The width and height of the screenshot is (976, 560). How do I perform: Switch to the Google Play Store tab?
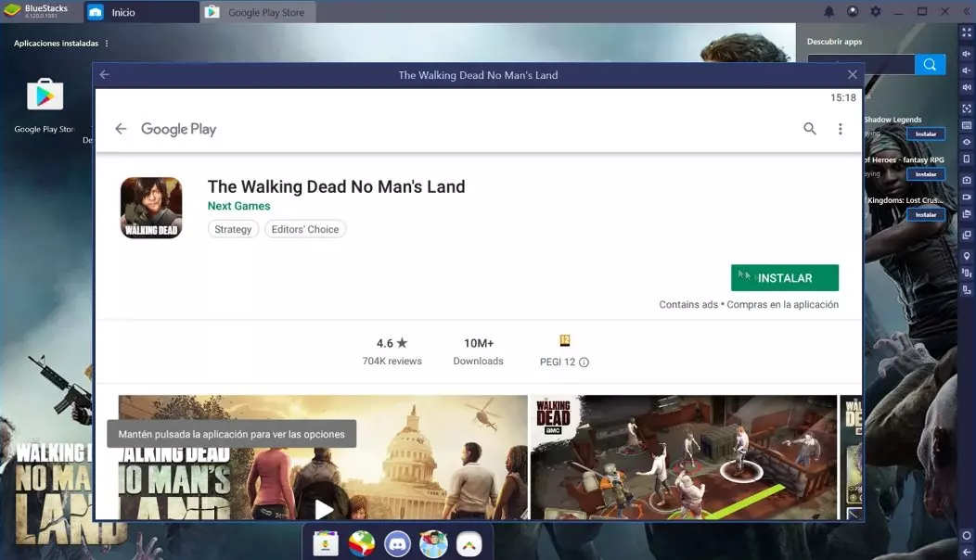click(x=258, y=12)
